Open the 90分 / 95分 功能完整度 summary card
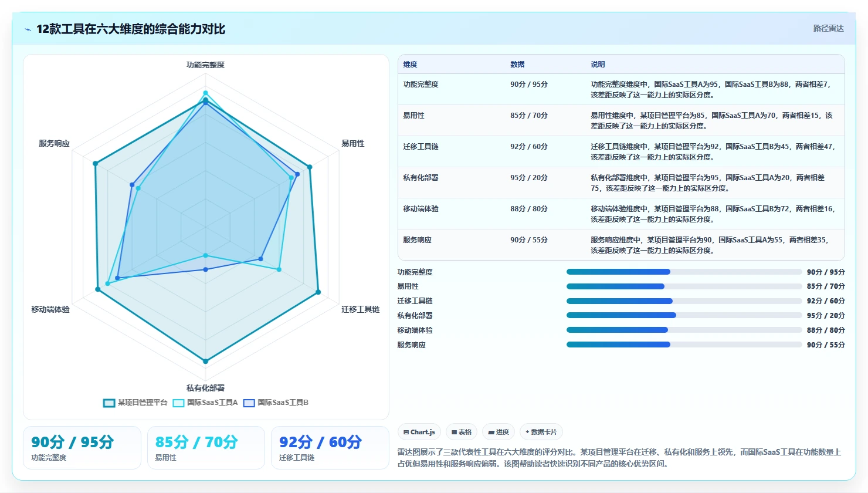Image resolution: width=868 pixels, height=493 pixels. (x=82, y=448)
